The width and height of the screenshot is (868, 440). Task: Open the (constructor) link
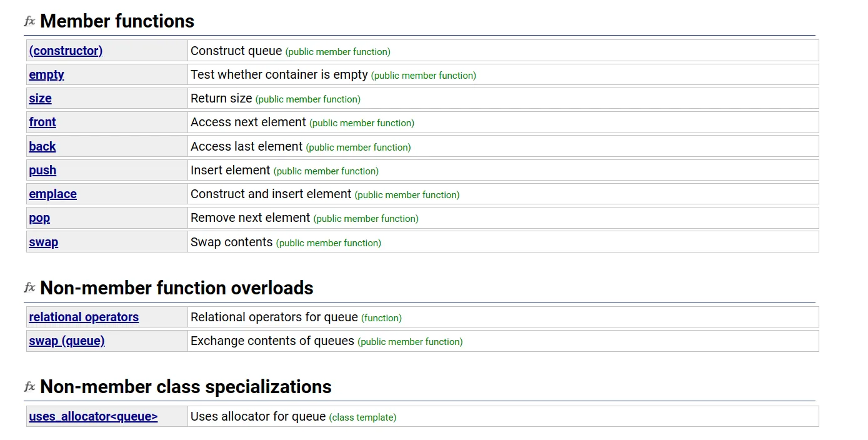click(66, 51)
